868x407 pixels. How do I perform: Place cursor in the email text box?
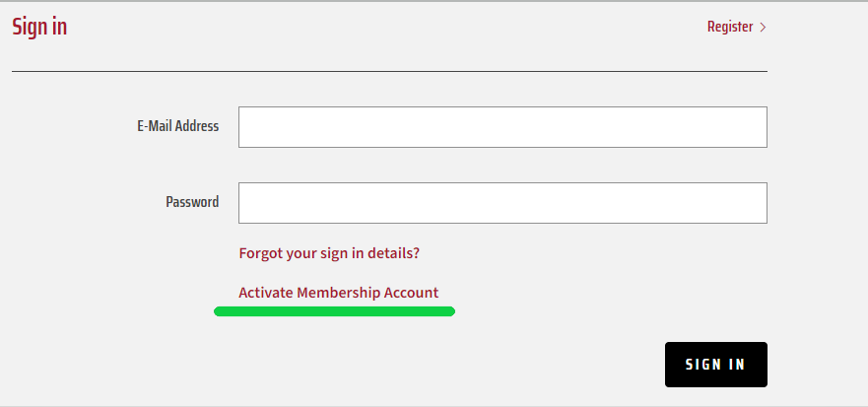pos(502,127)
